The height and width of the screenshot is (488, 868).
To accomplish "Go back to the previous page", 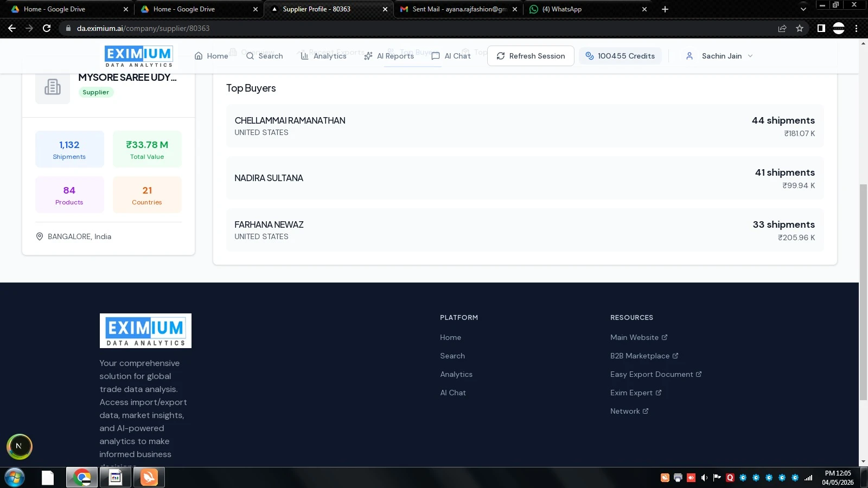I will 12,28.
